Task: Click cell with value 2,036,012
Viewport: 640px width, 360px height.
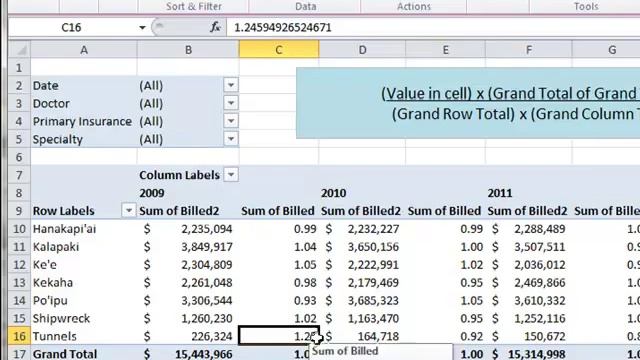Action: point(540,265)
